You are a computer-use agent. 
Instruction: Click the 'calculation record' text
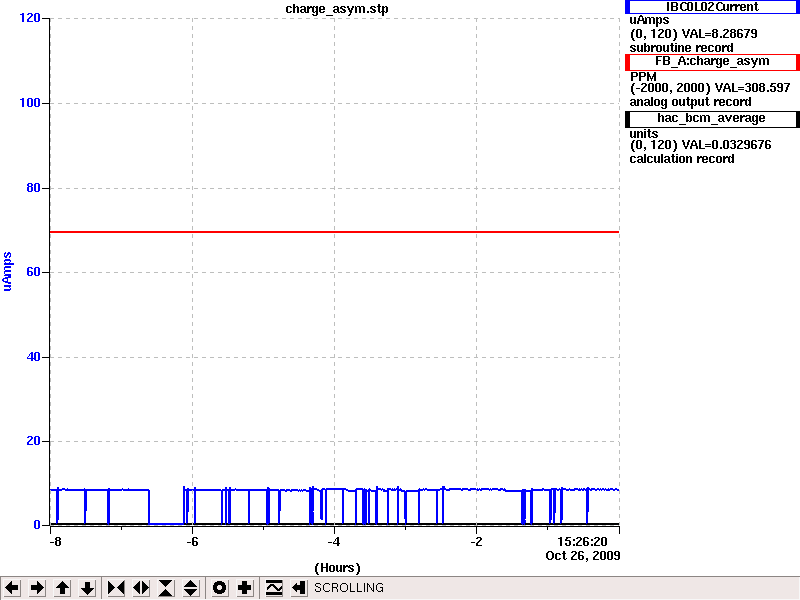pyautogui.click(x=682, y=159)
